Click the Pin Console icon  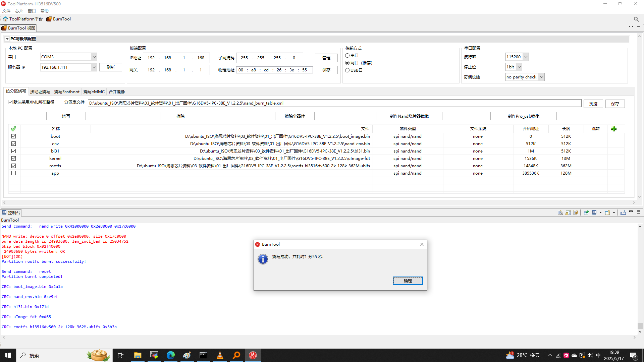pos(586,213)
